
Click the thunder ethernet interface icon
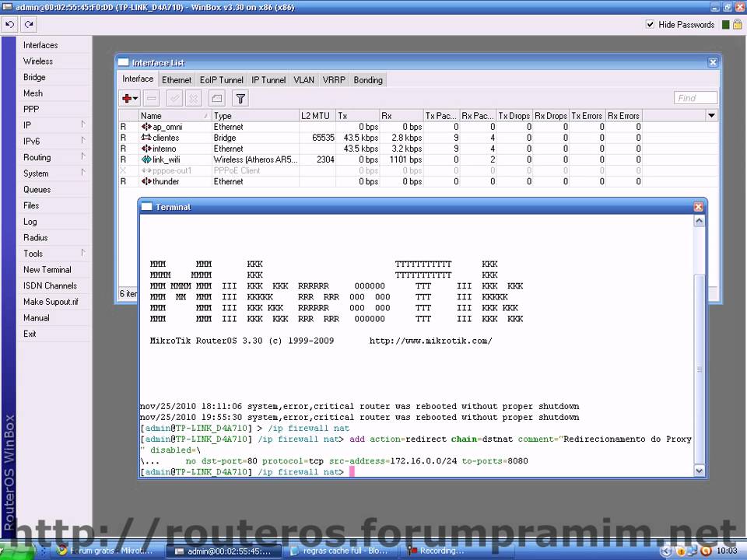click(x=146, y=181)
